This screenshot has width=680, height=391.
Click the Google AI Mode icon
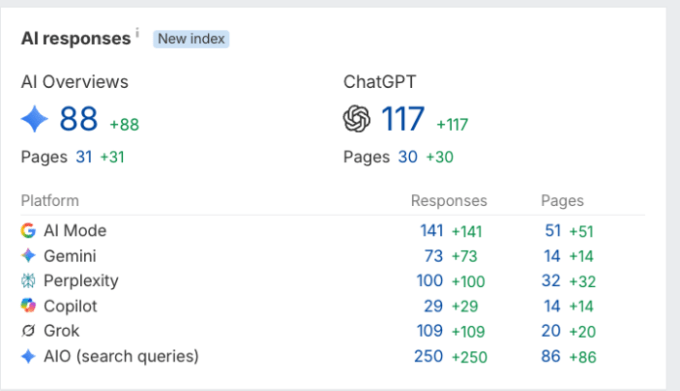[28, 231]
